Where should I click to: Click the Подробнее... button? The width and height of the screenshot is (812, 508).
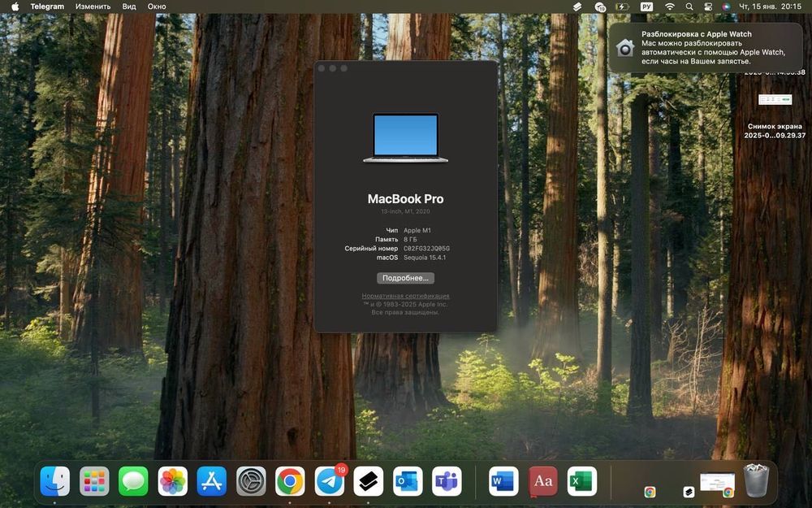pyautogui.click(x=405, y=278)
